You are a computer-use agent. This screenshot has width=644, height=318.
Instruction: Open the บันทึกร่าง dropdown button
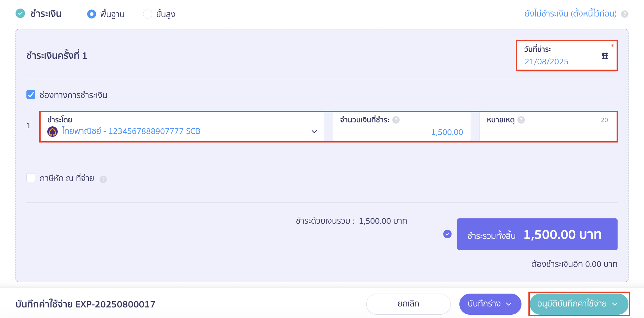[490, 304]
